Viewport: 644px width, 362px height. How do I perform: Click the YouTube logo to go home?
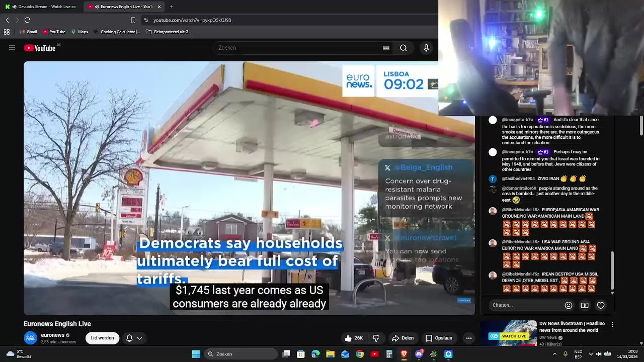[x=40, y=48]
